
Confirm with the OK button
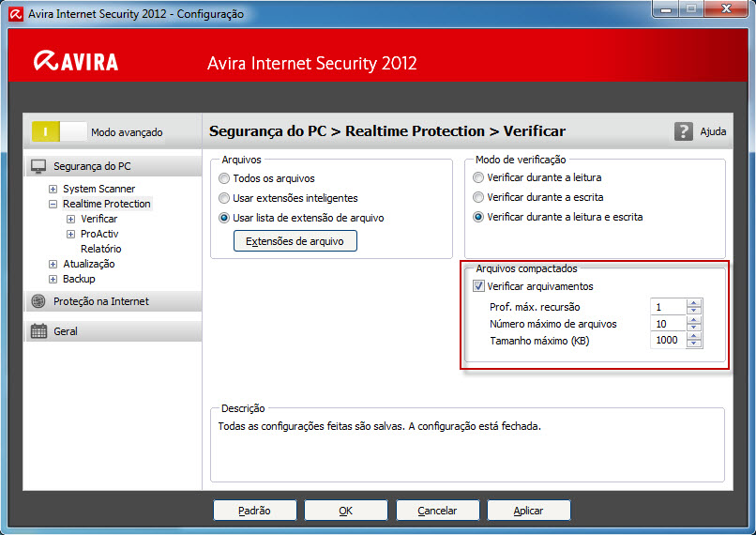346,511
